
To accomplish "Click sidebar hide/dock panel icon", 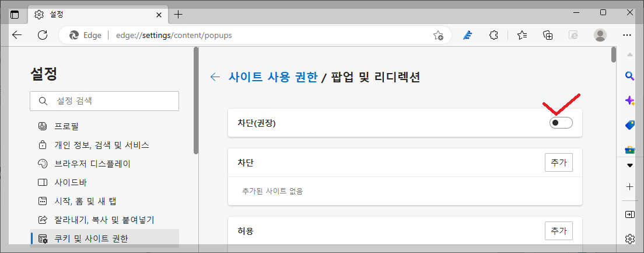I will coord(629,214).
